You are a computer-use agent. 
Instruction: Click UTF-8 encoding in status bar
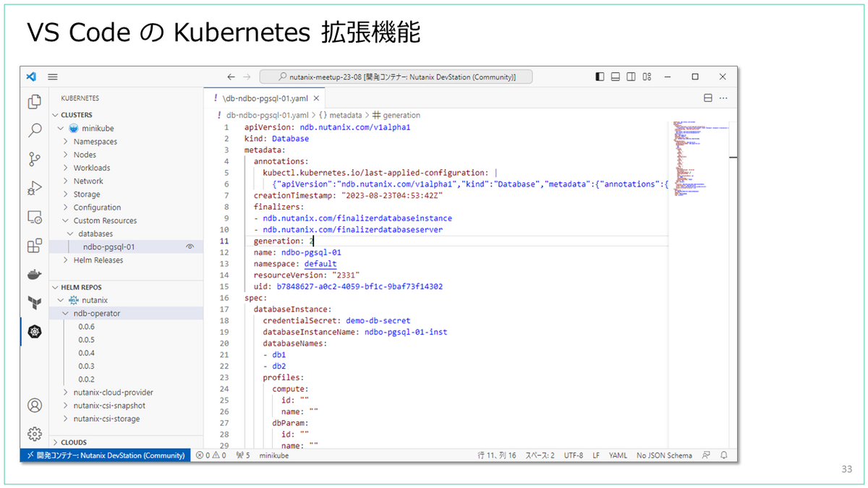pyautogui.click(x=574, y=455)
